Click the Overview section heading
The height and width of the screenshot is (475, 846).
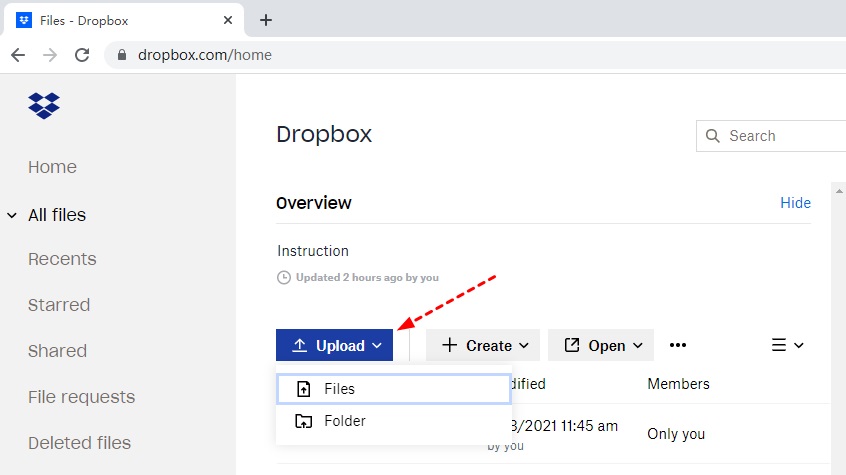[314, 203]
